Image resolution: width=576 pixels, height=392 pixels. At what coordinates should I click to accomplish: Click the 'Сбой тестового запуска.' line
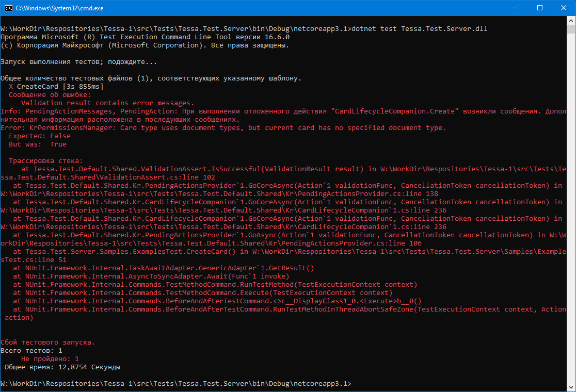[x=47, y=342]
